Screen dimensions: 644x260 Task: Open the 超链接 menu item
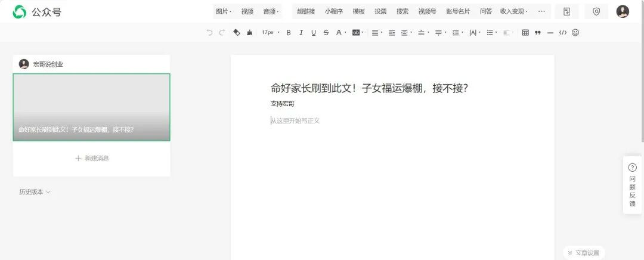tap(306, 11)
